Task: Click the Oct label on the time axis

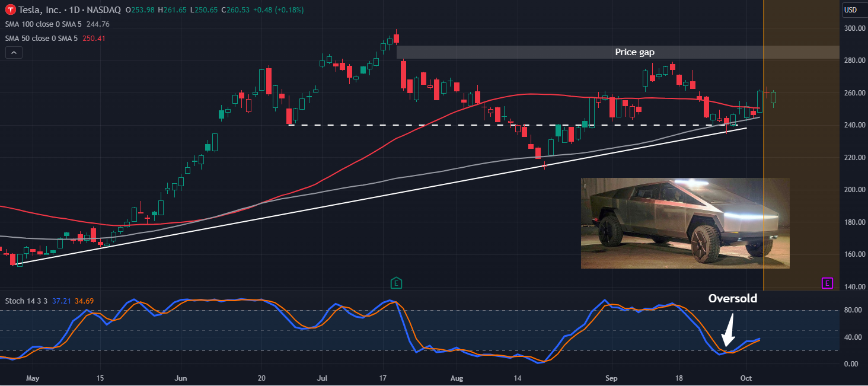Action: click(x=746, y=377)
